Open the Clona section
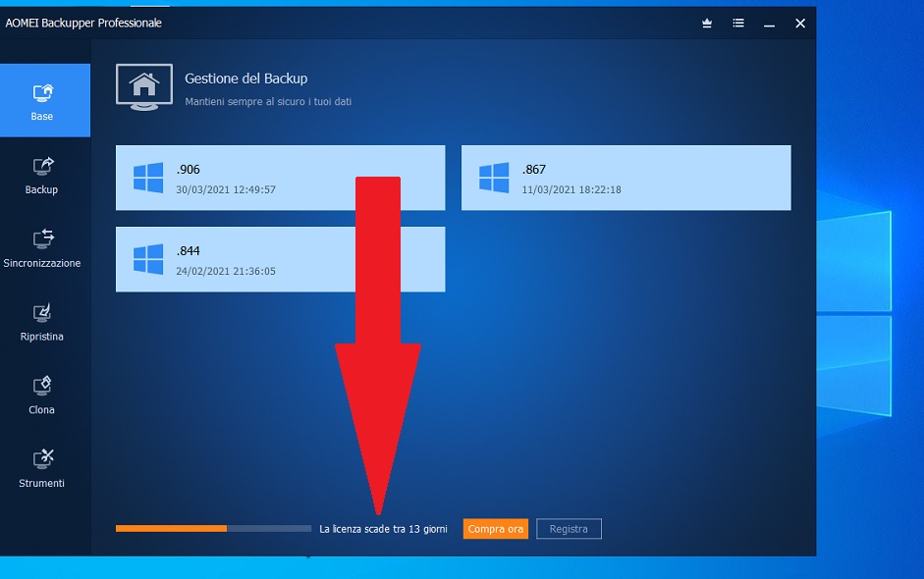The height and width of the screenshot is (579, 924). (42, 395)
